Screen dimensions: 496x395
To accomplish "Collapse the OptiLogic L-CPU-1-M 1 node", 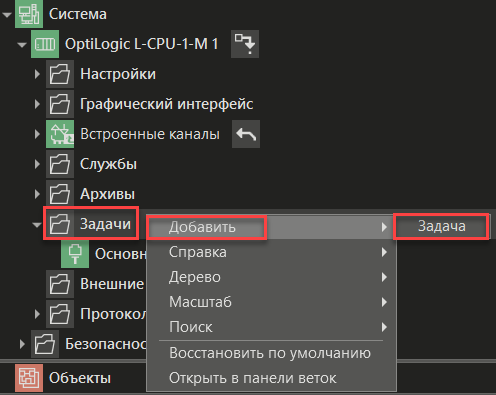I will [x=22, y=45].
